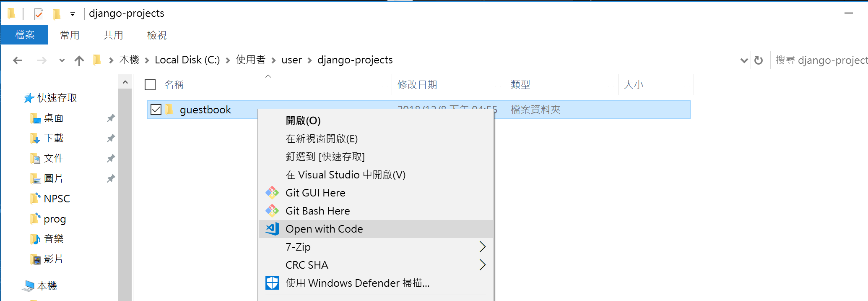Uncheck the guestbook folder checkbox
Viewport: 868px width, 301px height.
[156, 110]
